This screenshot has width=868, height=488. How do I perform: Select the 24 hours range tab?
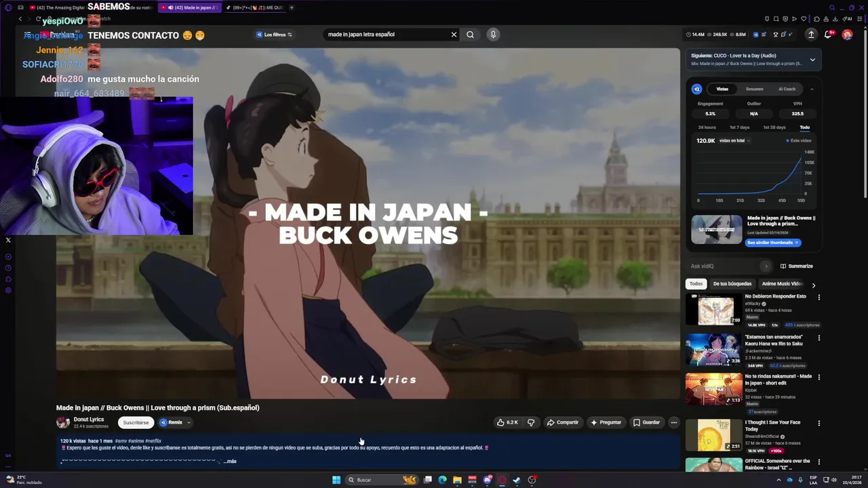tap(707, 127)
